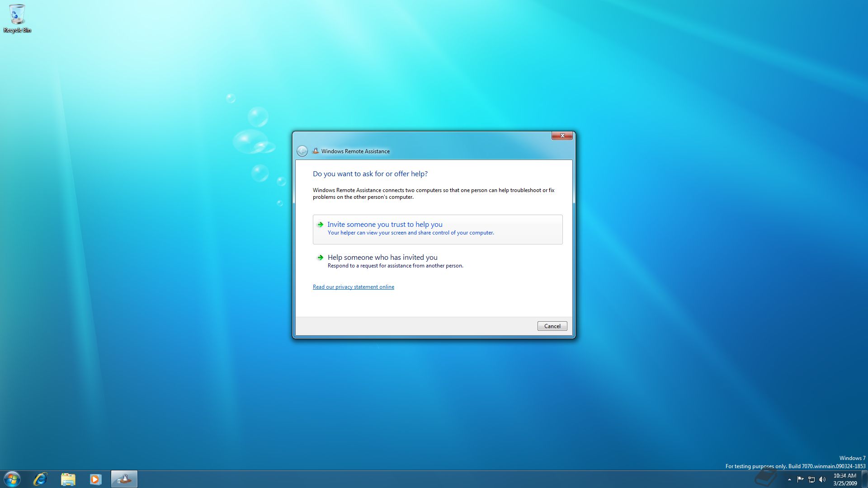Click the Windows Remote Assistance title icon
Image resolution: width=868 pixels, height=488 pixels.
pos(316,151)
